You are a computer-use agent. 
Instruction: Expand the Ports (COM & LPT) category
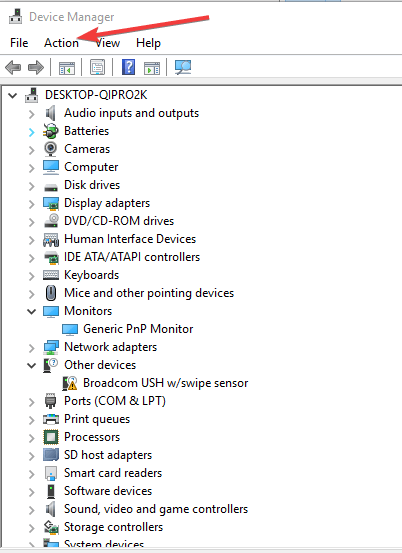click(x=31, y=402)
